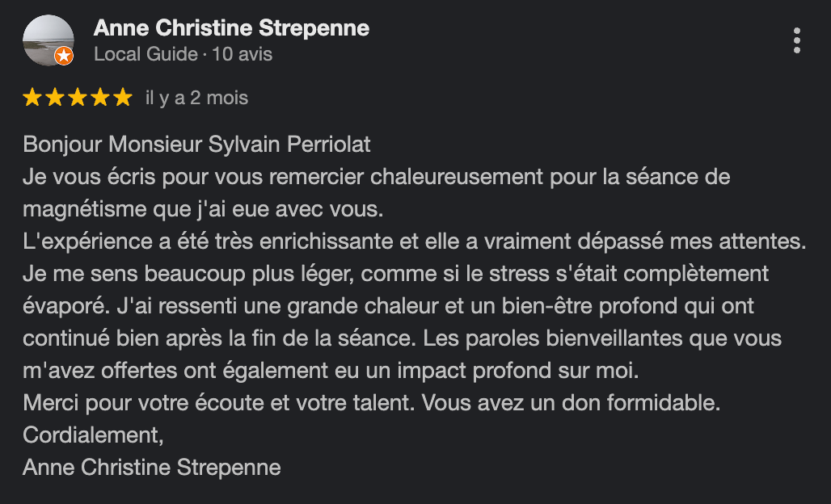Open the three-dot review options menu
The width and height of the screenshot is (831, 504).
797,40
